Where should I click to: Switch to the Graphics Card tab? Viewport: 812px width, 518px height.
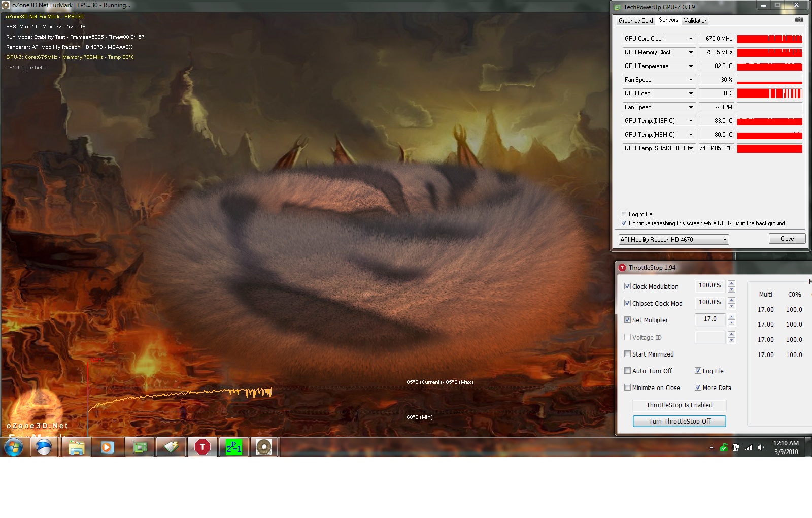(x=635, y=21)
